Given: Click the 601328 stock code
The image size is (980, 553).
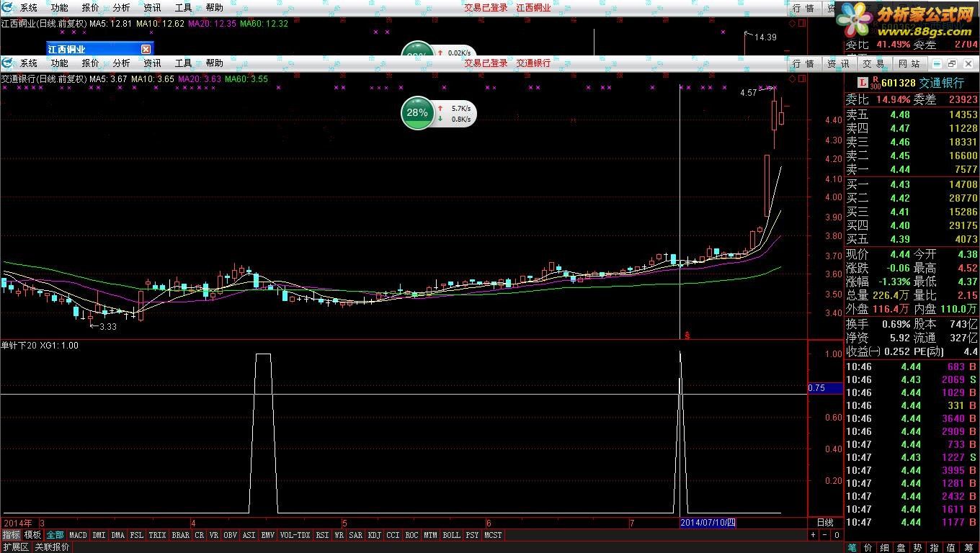Looking at the screenshot, I should [898, 83].
